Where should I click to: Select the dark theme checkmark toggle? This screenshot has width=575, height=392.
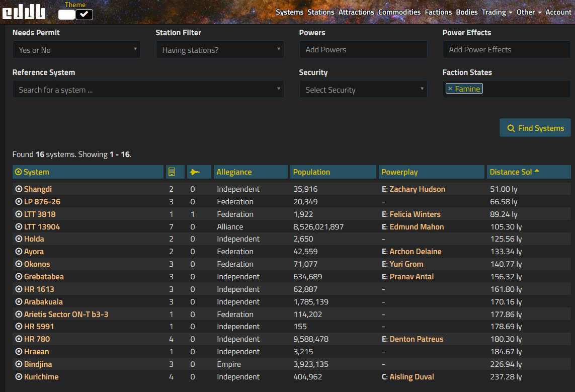pyautogui.click(x=85, y=15)
